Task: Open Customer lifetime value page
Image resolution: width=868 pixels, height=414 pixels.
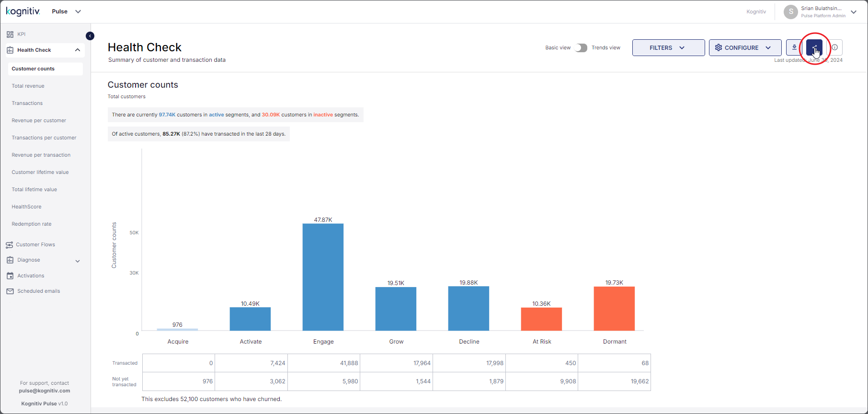Action: point(40,172)
